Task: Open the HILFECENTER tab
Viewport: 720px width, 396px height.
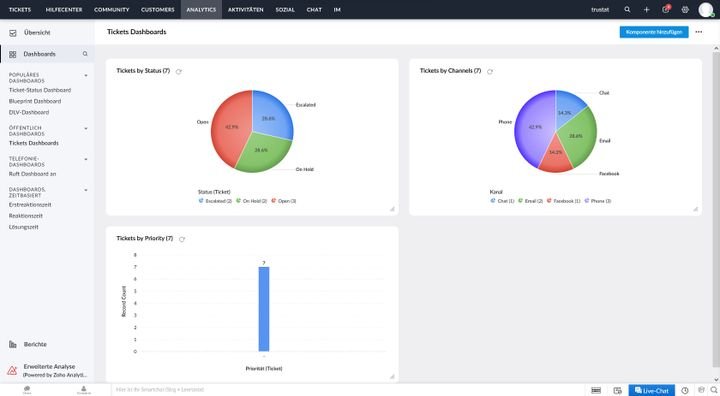Action: click(64, 9)
